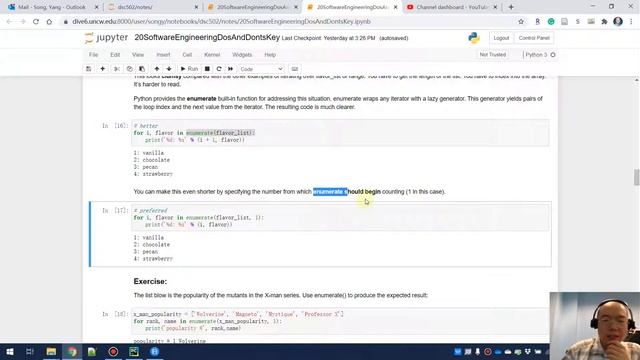The height and width of the screenshot is (360, 640).
Task: Copy selected cells icon
Action: click(129, 69)
